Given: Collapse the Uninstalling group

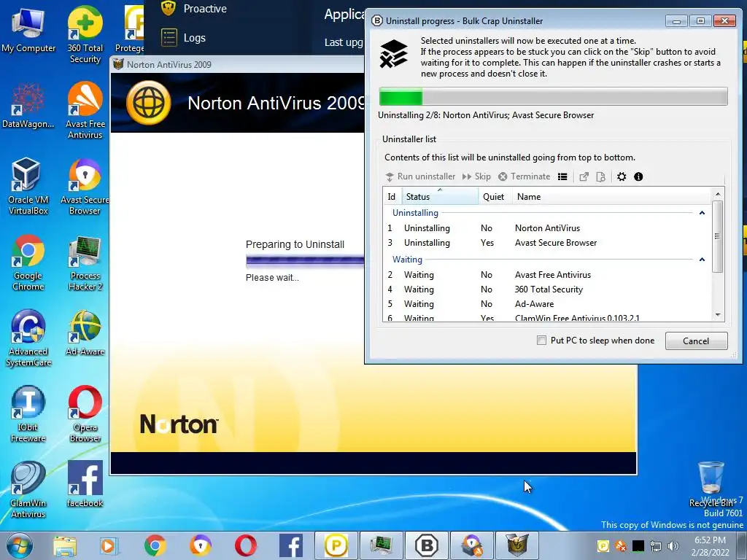Looking at the screenshot, I should pyautogui.click(x=702, y=213).
